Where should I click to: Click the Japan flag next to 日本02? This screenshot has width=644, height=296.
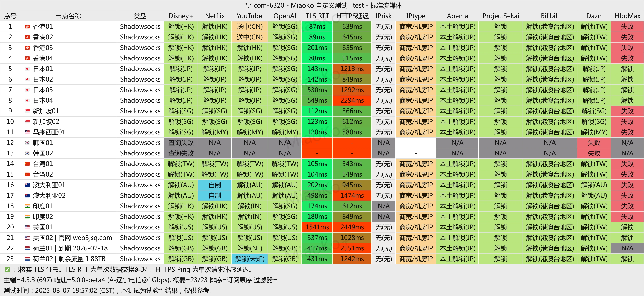click(x=27, y=79)
